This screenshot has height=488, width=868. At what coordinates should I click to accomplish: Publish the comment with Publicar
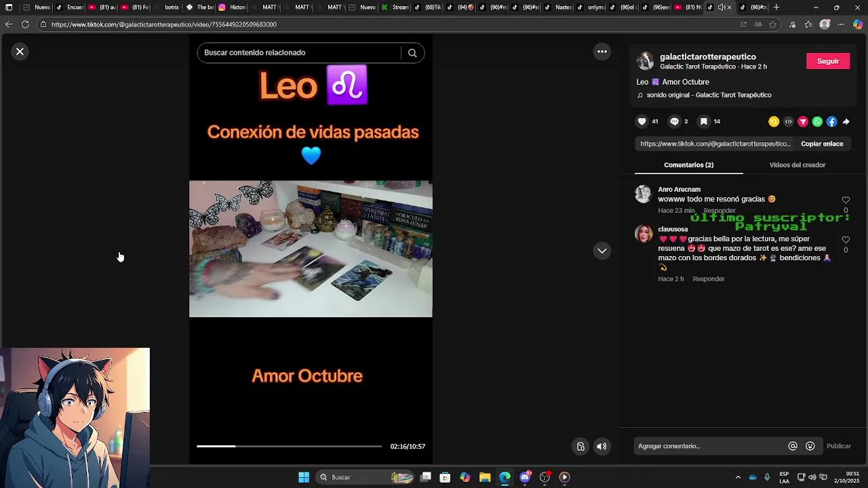click(839, 446)
